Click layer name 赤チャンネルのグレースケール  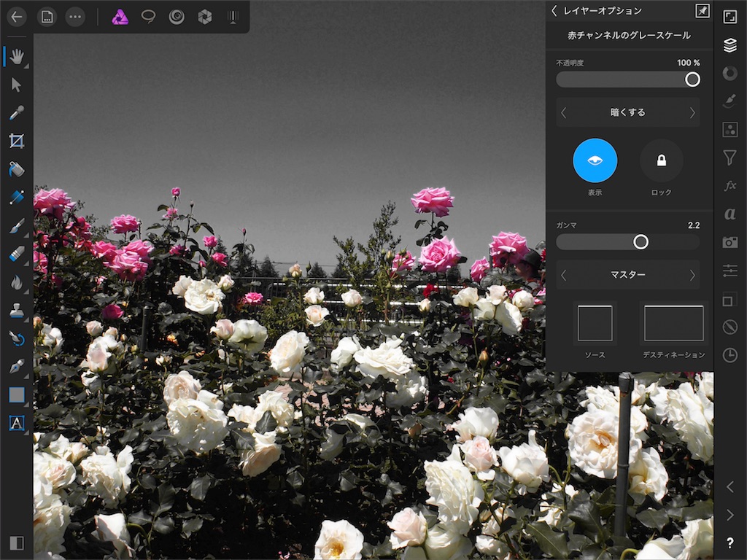[629, 35]
